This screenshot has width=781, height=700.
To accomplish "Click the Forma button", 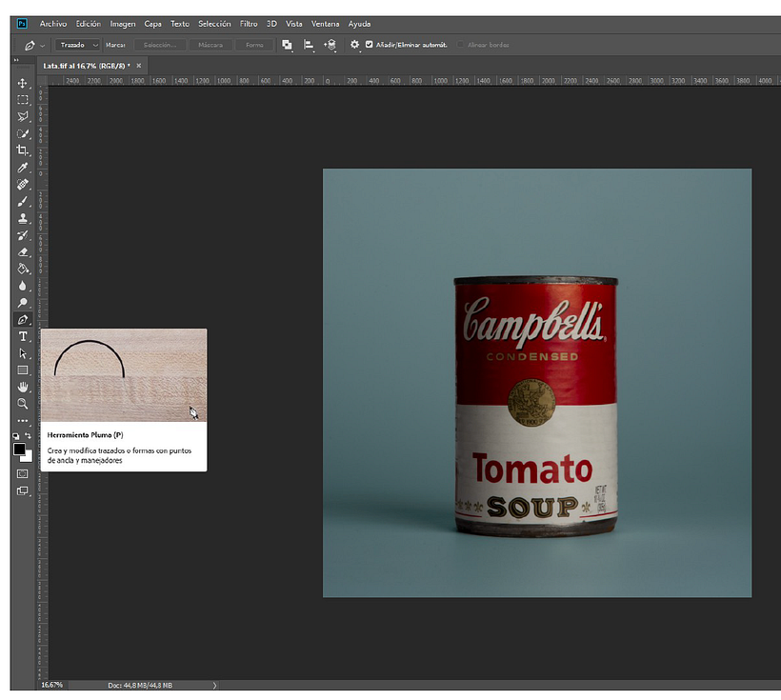I will coord(254,45).
